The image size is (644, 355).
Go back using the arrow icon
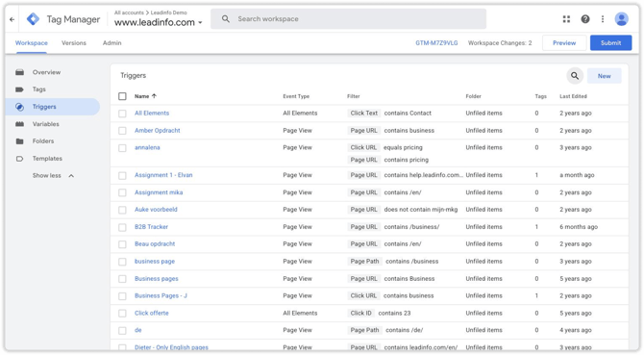click(x=12, y=19)
